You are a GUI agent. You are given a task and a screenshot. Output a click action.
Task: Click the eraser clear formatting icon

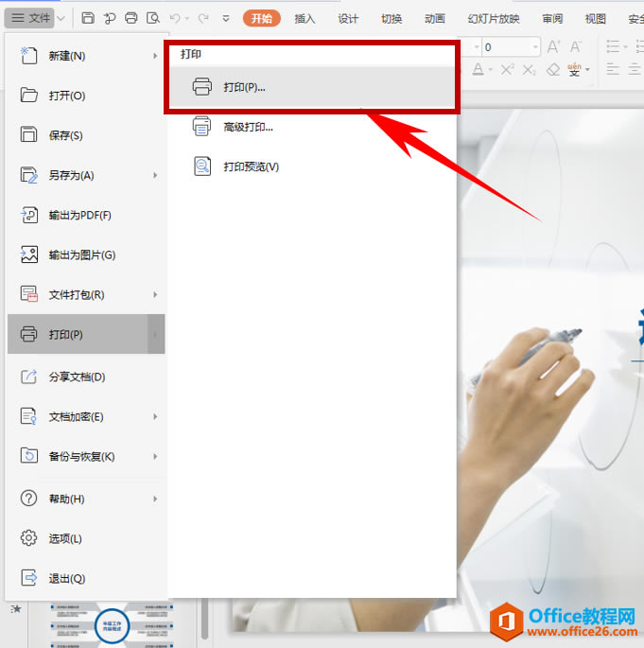[552, 69]
